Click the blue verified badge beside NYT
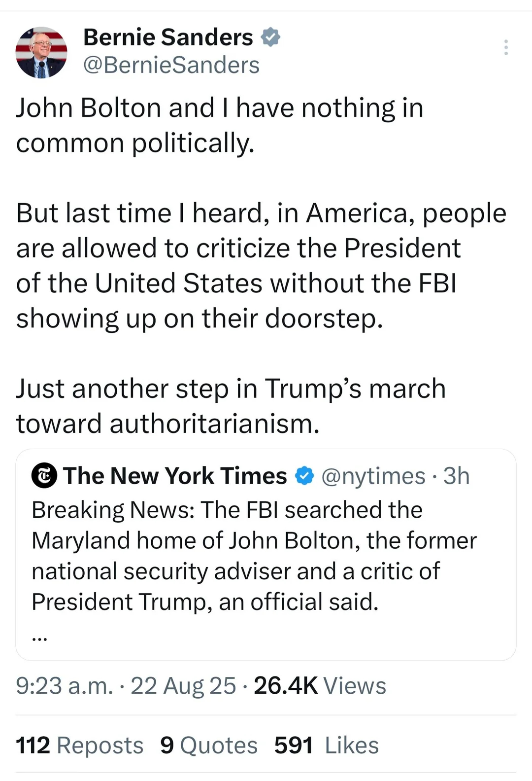 click(x=304, y=476)
